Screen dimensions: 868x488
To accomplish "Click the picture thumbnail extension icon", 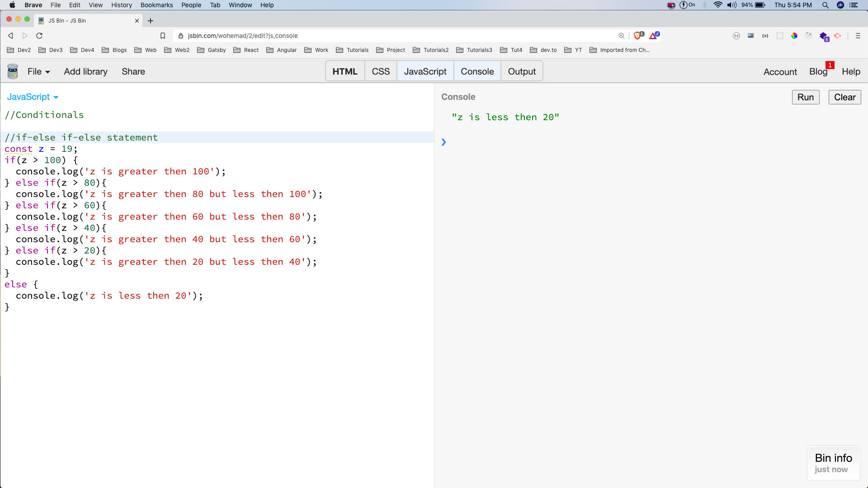I will pos(751,36).
